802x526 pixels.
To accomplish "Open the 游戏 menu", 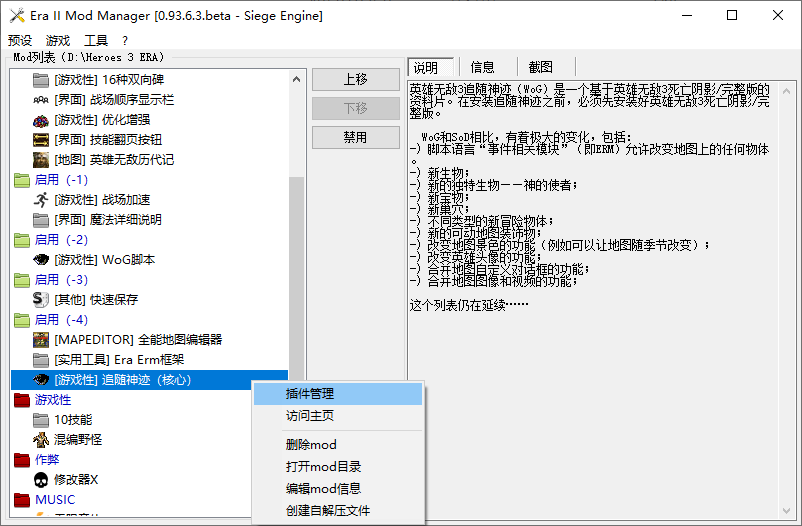I will click(x=58, y=40).
